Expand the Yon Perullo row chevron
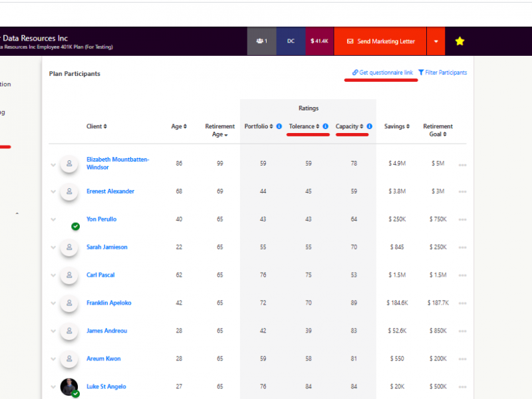532x399 pixels. click(53, 219)
